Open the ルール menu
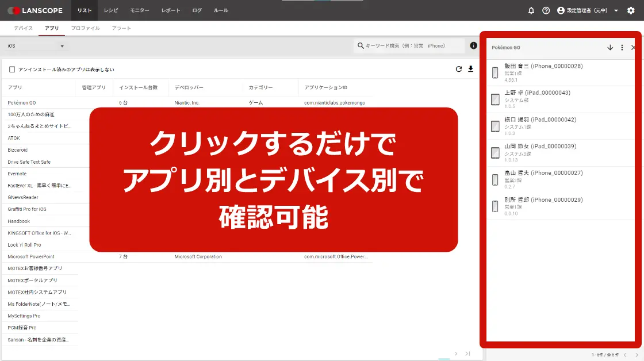Image resolution: width=644 pixels, height=361 pixels. pyautogui.click(x=221, y=10)
